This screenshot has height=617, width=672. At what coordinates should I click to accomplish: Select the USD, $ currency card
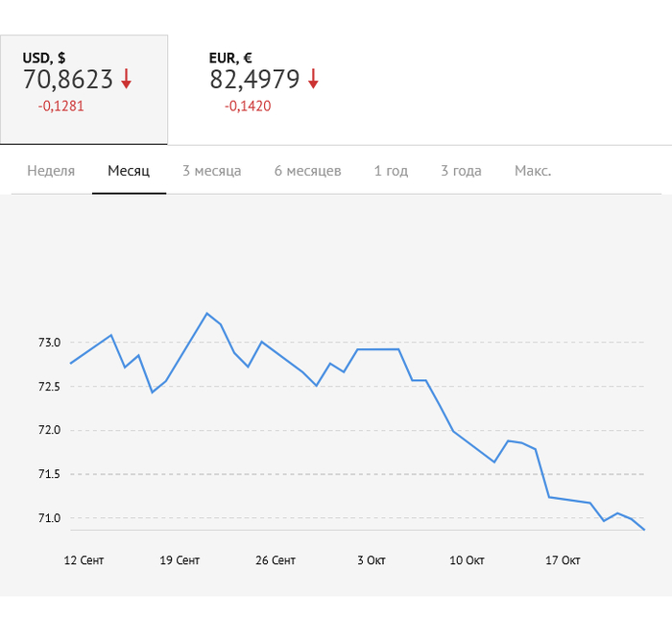pos(84,89)
